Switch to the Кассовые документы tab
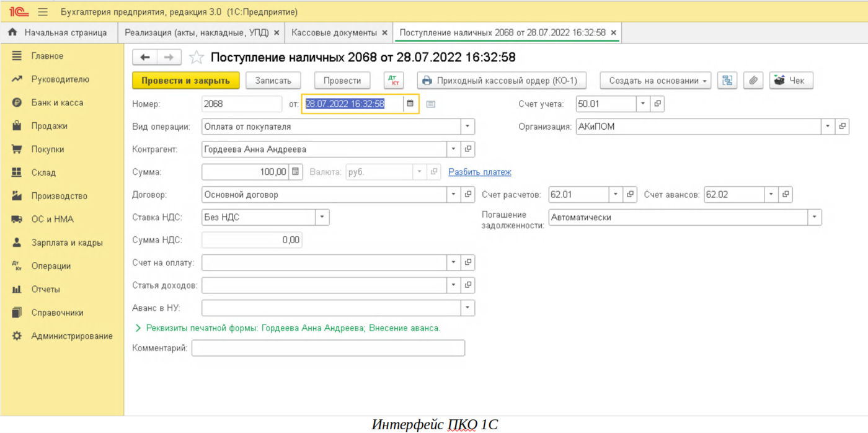868x433 pixels. (x=334, y=32)
